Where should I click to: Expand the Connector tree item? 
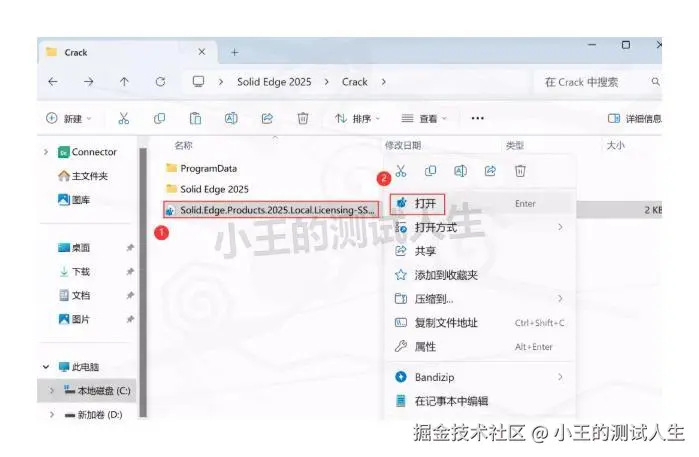(x=46, y=152)
